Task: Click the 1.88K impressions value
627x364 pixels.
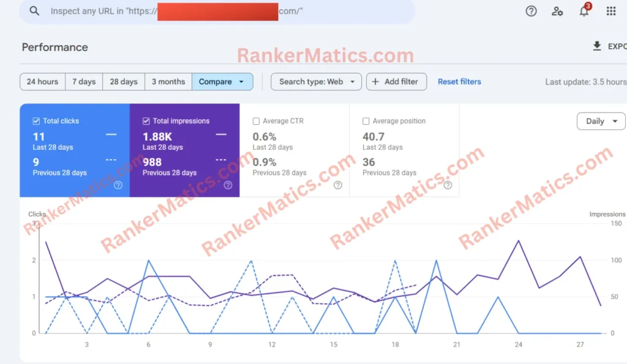Action: [157, 136]
